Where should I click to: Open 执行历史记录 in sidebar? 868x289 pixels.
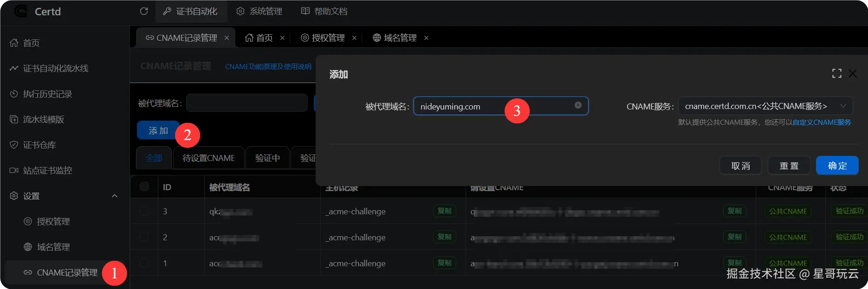click(x=64, y=94)
